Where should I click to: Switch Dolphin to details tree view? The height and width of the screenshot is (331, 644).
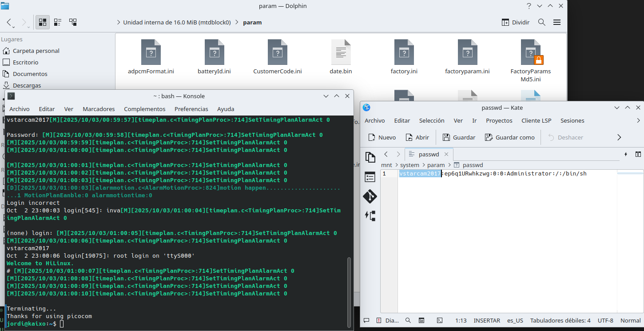(x=73, y=22)
